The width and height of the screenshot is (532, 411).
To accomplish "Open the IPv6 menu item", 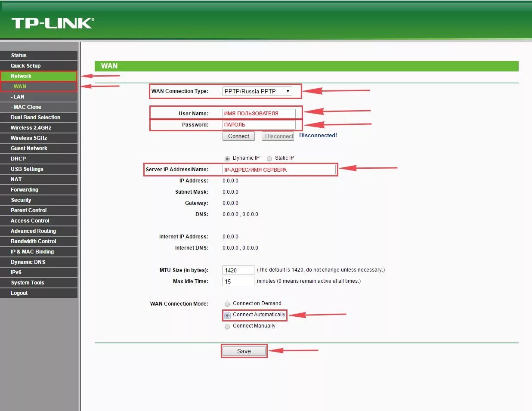I will [39, 272].
